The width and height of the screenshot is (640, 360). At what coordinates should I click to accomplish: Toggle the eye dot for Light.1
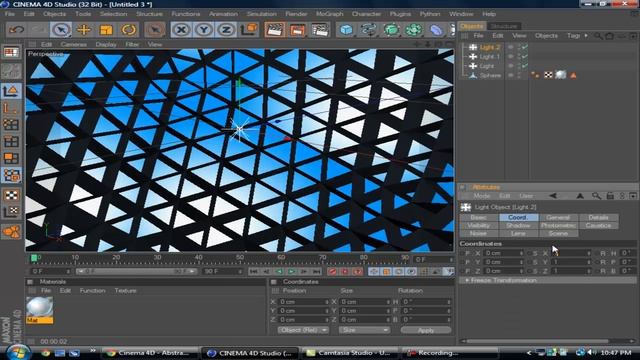511,56
